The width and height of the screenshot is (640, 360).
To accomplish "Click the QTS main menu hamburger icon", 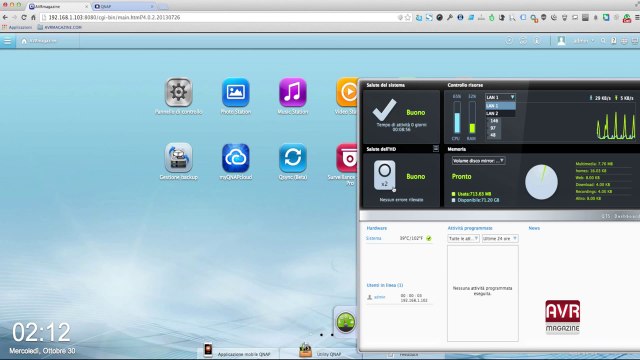I will pyautogui.click(x=7, y=41).
